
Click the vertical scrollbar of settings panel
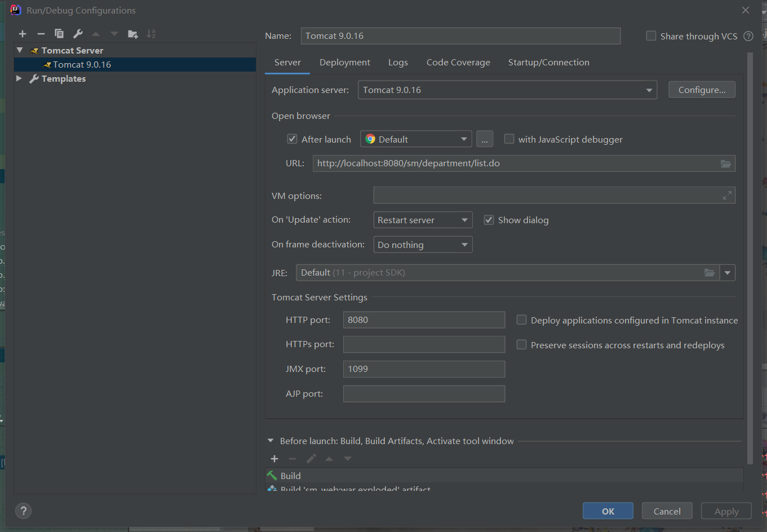point(750,259)
